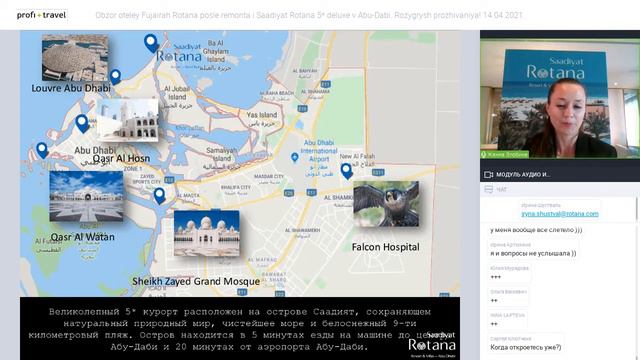Open the Qasr Al Watan palace photo
The image size is (640, 360).
(86, 196)
